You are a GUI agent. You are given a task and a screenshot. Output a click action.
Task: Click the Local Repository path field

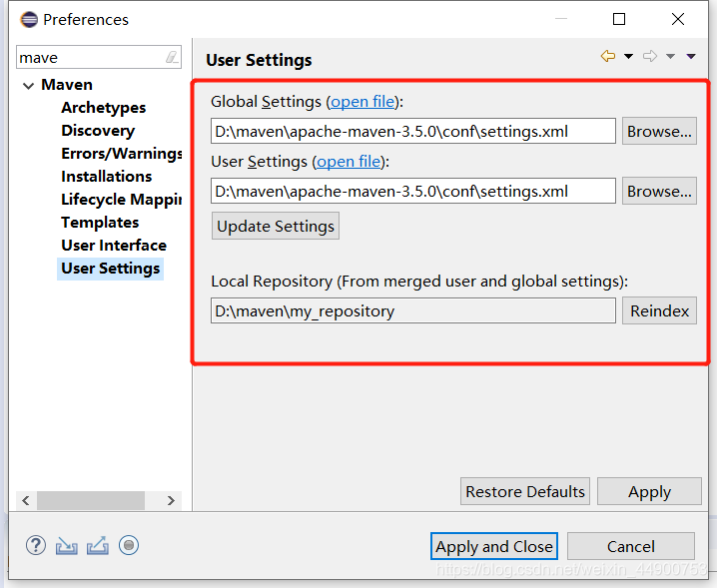coord(413,310)
